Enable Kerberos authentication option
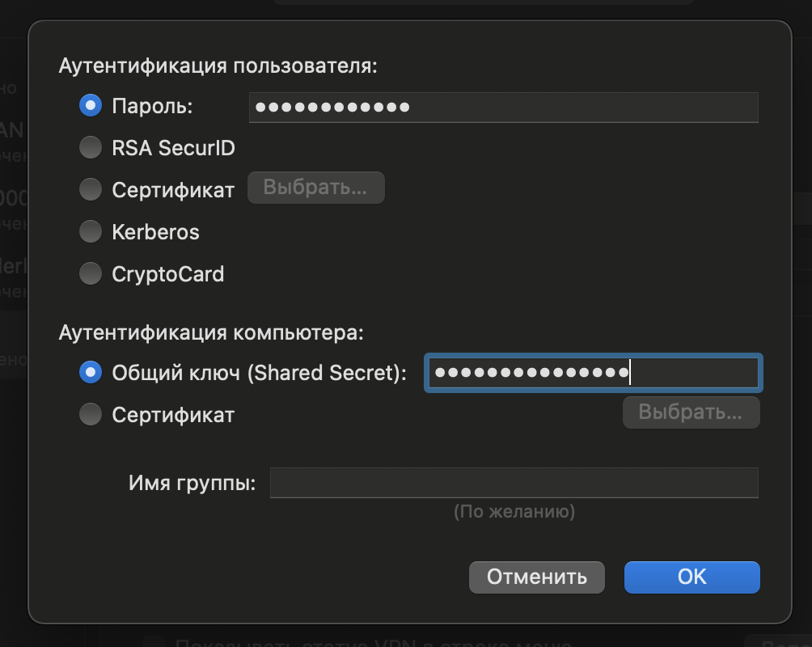Image resolution: width=812 pixels, height=647 pixels. pyautogui.click(x=91, y=232)
